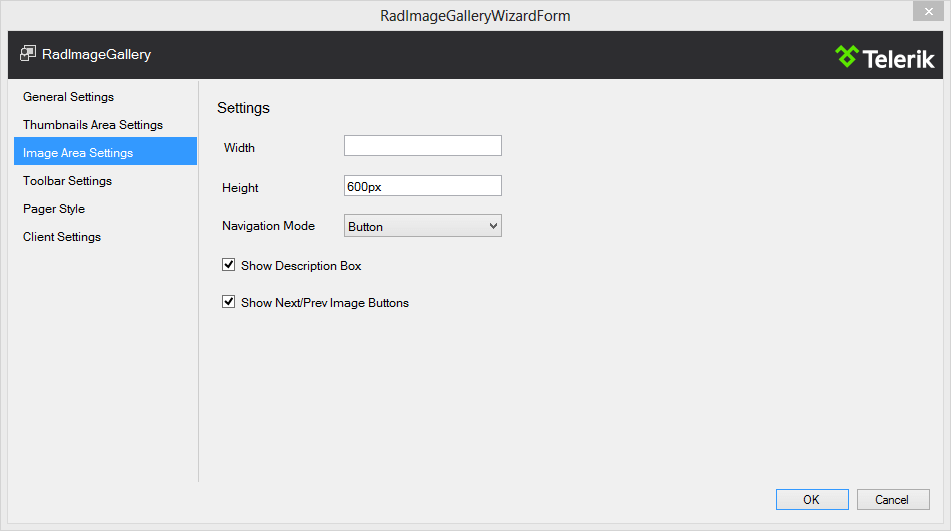Close the RadImageGalleryWizardForm window
This screenshot has width=951, height=531.
(926, 10)
